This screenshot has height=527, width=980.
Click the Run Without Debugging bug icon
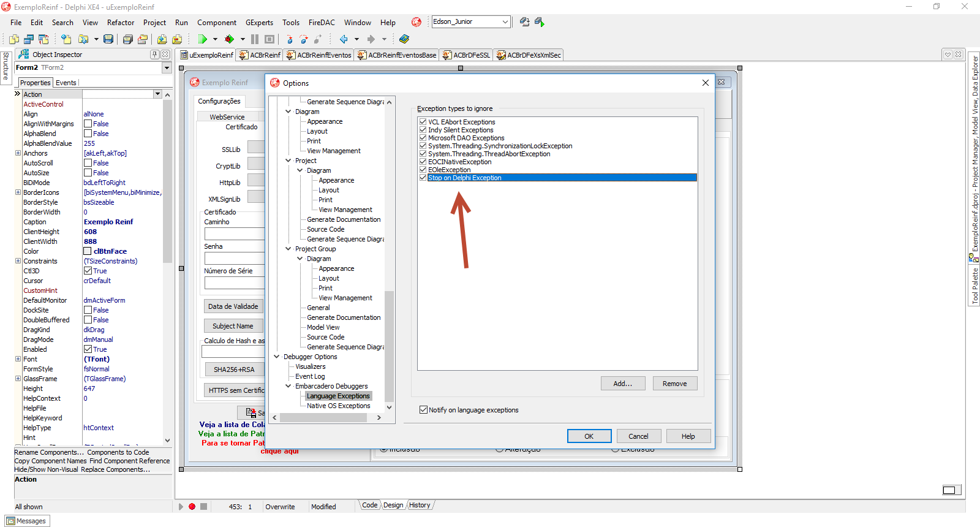pos(229,39)
